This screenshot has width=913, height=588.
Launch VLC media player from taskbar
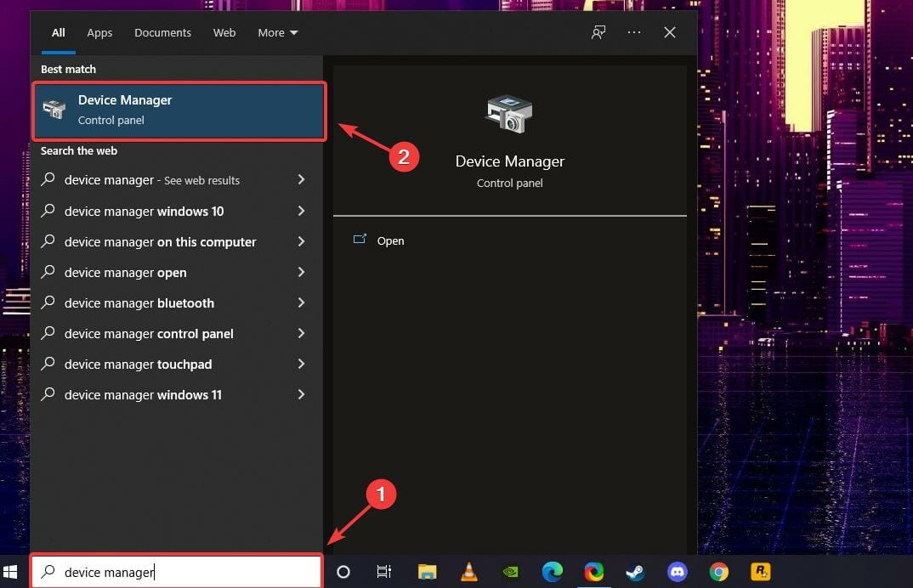coord(468,572)
